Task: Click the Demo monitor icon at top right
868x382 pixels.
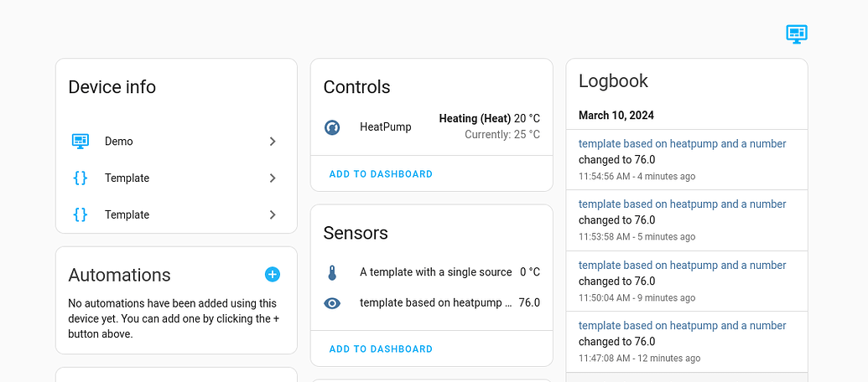Action: (797, 34)
